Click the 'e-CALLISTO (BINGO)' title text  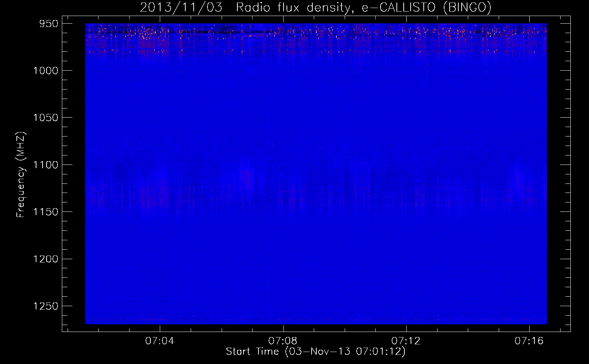click(426, 7)
